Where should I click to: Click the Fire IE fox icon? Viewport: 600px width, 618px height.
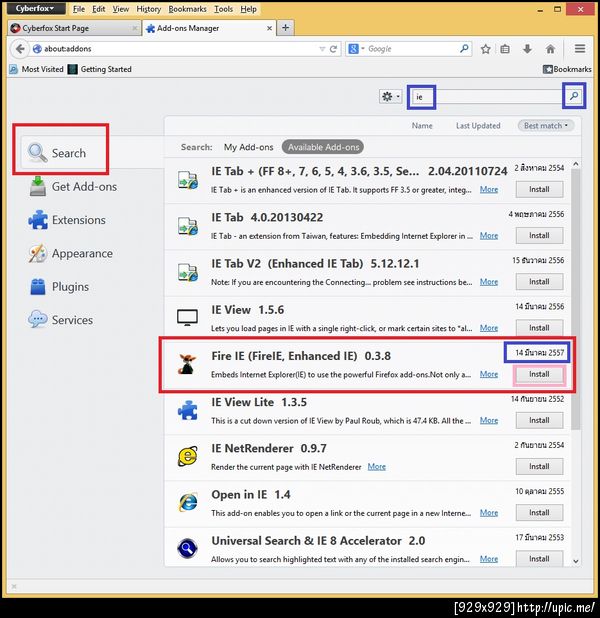(187, 364)
